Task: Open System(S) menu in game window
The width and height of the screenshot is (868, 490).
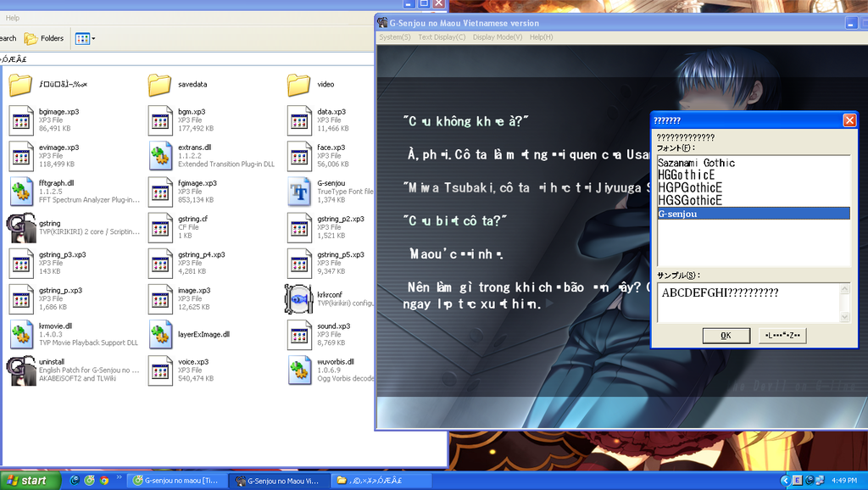Action: 395,37
